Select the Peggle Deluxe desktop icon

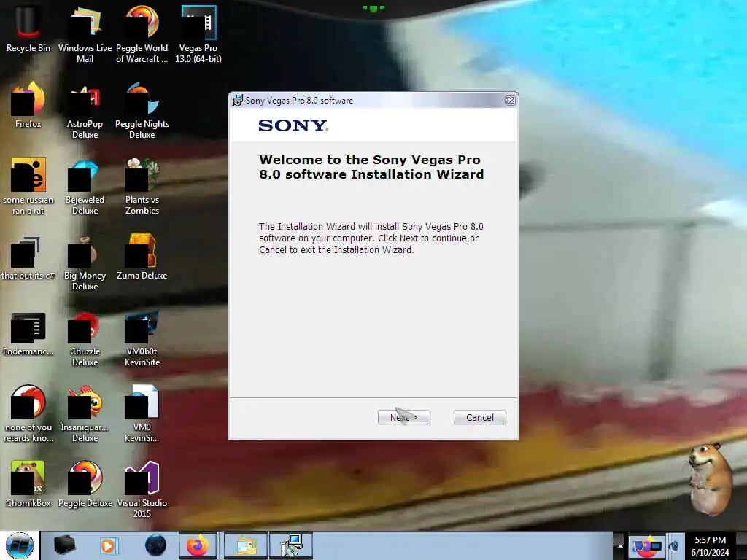(85, 484)
